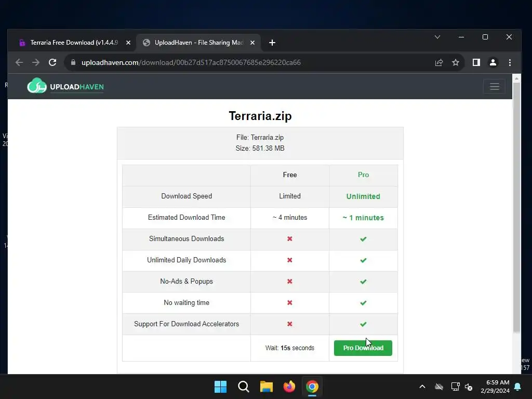
Task: Click the Pro Download button
Action: pos(363,348)
